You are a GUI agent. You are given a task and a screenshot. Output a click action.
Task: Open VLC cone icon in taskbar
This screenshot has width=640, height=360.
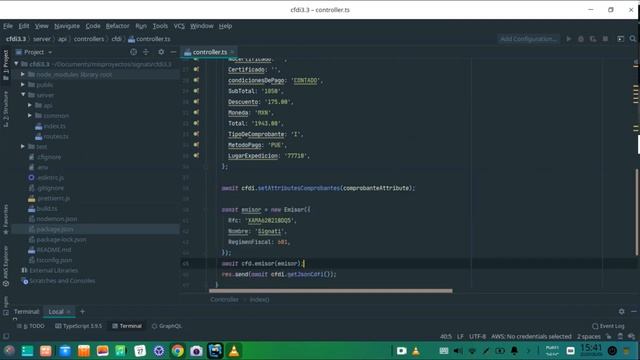click(234, 351)
